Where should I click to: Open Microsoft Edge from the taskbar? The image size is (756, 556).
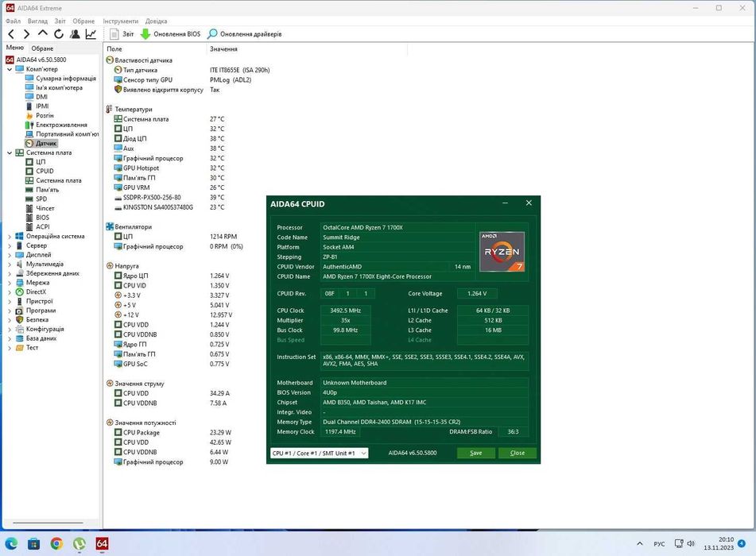pyautogui.click(x=10, y=543)
